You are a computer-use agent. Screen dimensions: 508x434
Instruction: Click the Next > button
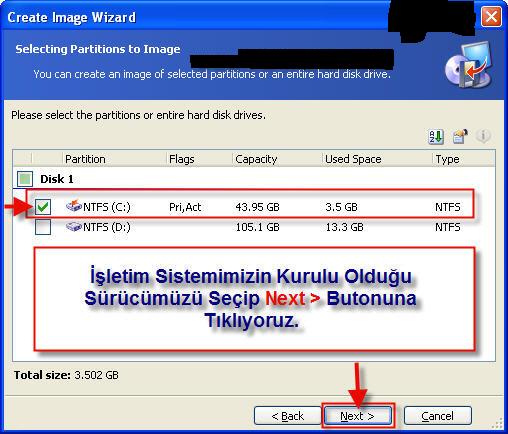coord(357,416)
